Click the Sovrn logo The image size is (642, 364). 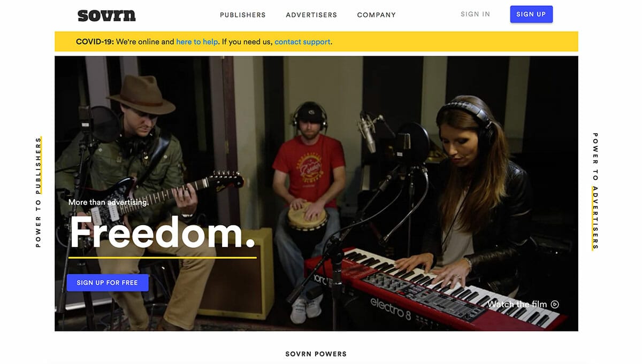click(x=106, y=16)
